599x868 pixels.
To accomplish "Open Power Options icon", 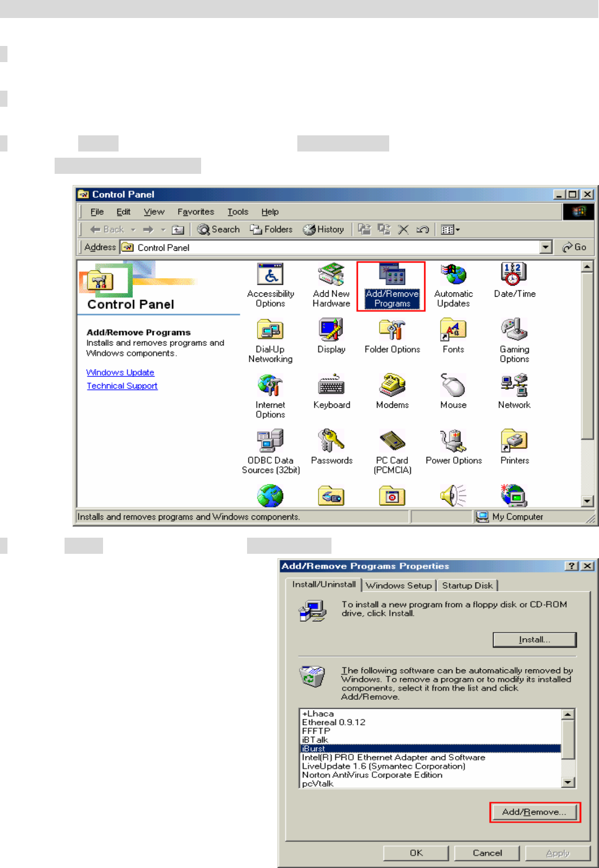I will pyautogui.click(x=454, y=447).
